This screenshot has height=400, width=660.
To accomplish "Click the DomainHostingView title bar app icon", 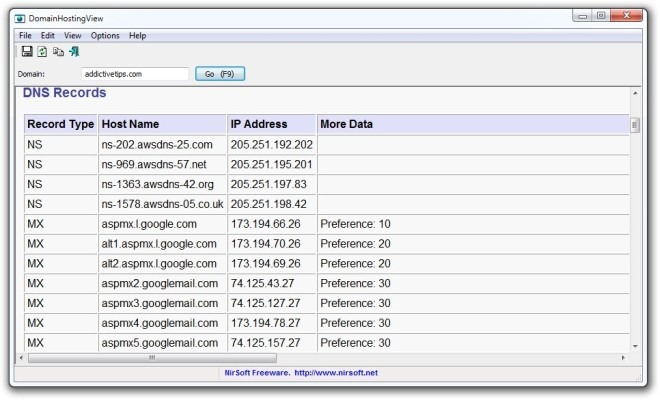I will click(19, 19).
